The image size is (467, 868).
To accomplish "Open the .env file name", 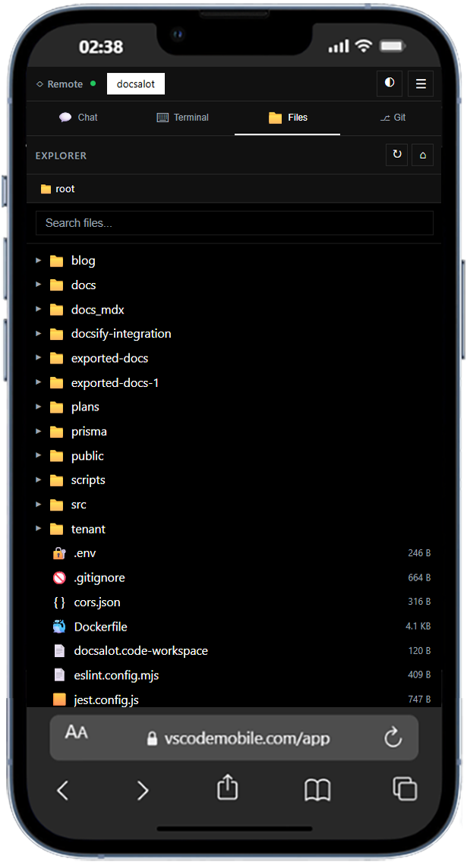I will 85,553.
